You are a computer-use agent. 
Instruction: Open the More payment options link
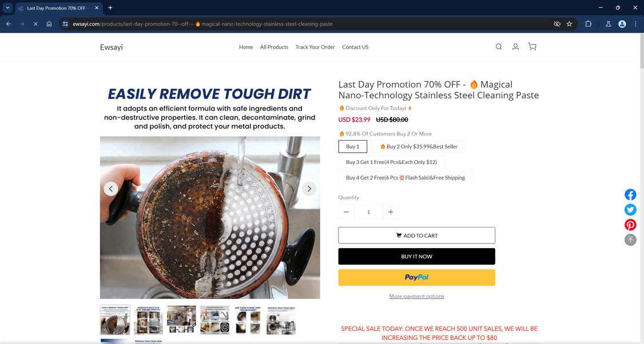click(416, 296)
